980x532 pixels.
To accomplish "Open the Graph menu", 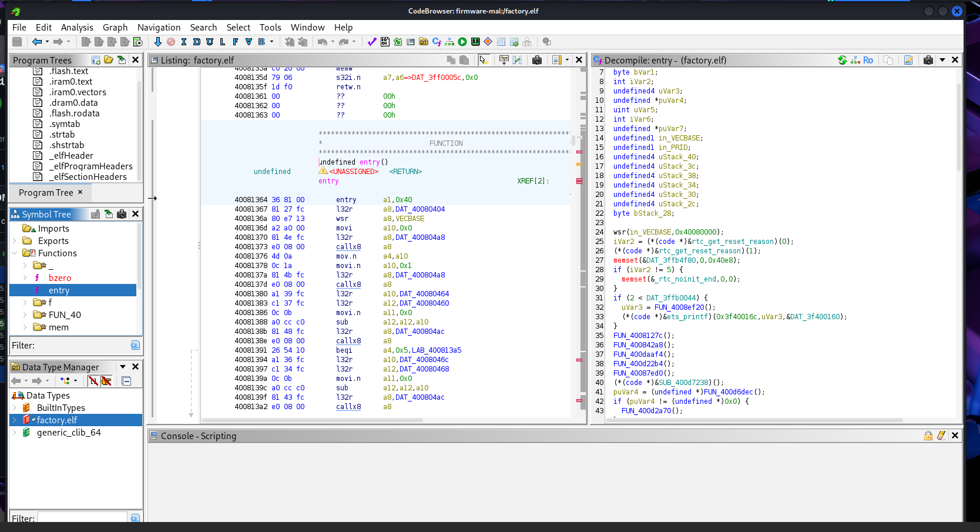I will (x=115, y=28).
